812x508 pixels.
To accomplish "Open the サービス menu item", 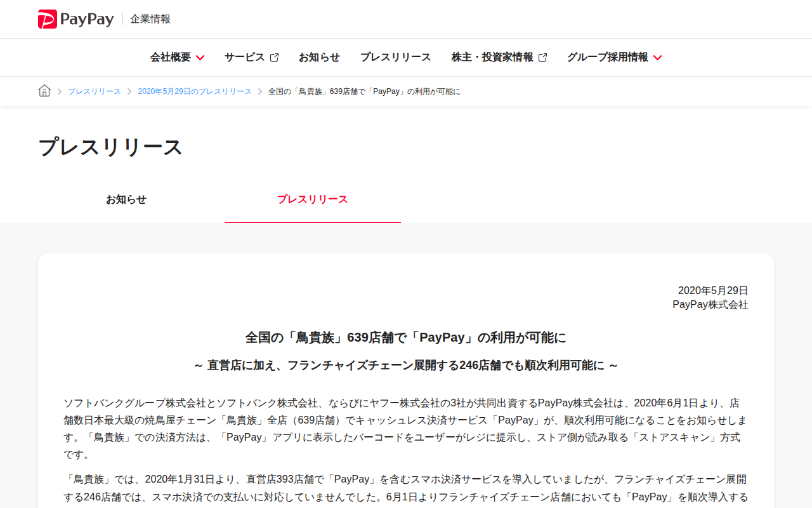I will coord(244,57).
